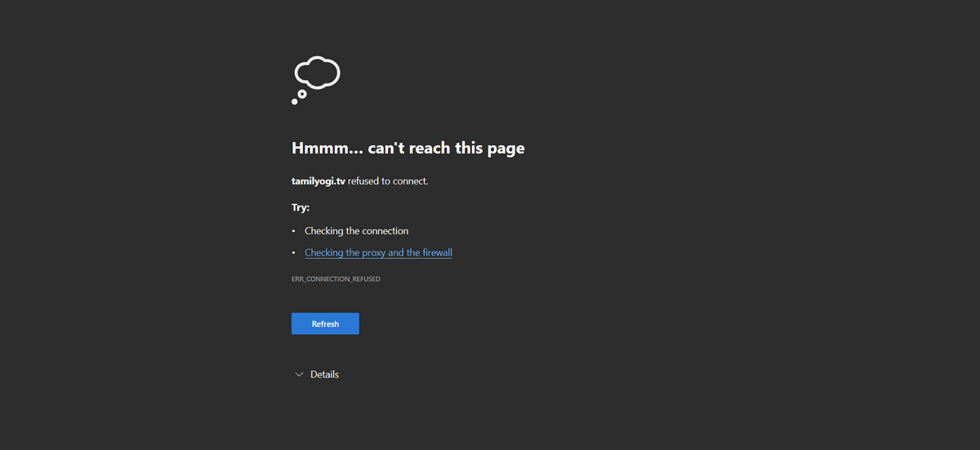Expand the Details section chevron
The height and width of the screenshot is (450, 980).
point(298,374)
